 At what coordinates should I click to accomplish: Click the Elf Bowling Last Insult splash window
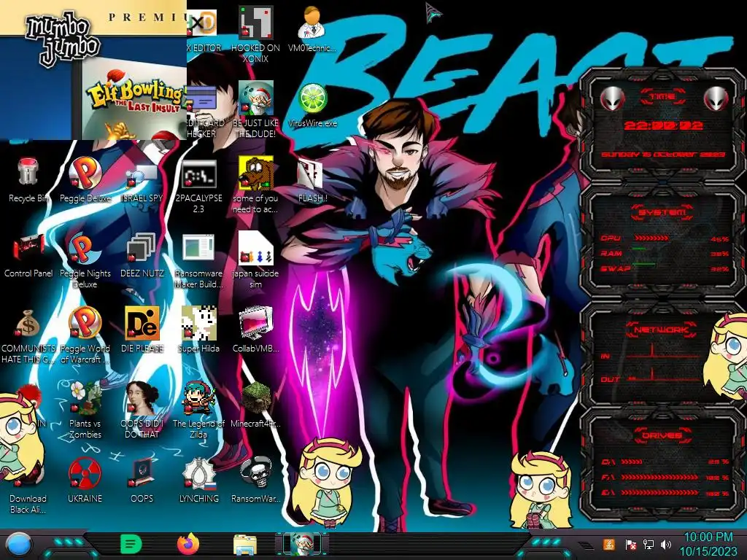(93, 70)
